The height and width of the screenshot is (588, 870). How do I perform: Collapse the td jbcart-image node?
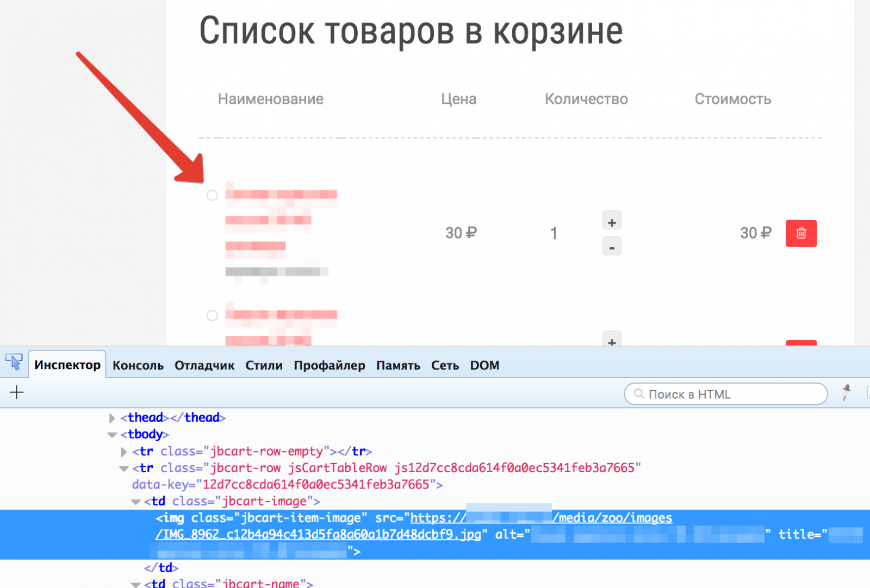tap(136, 502)
